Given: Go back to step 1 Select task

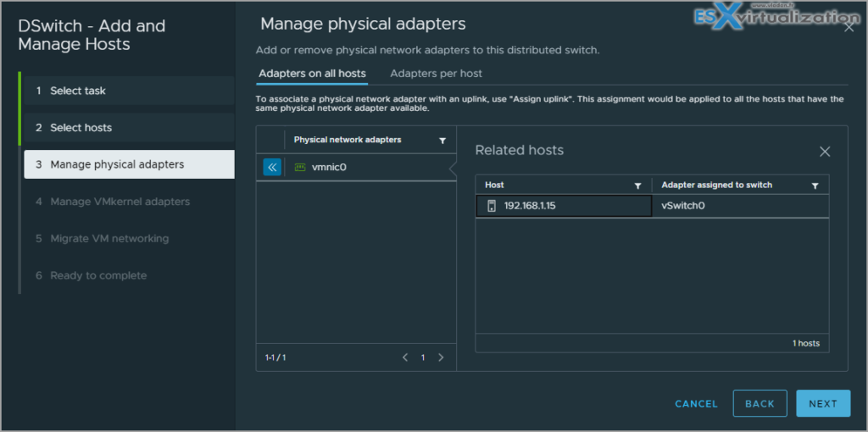Looking at the screenshot, I should (x=78, y=91).
